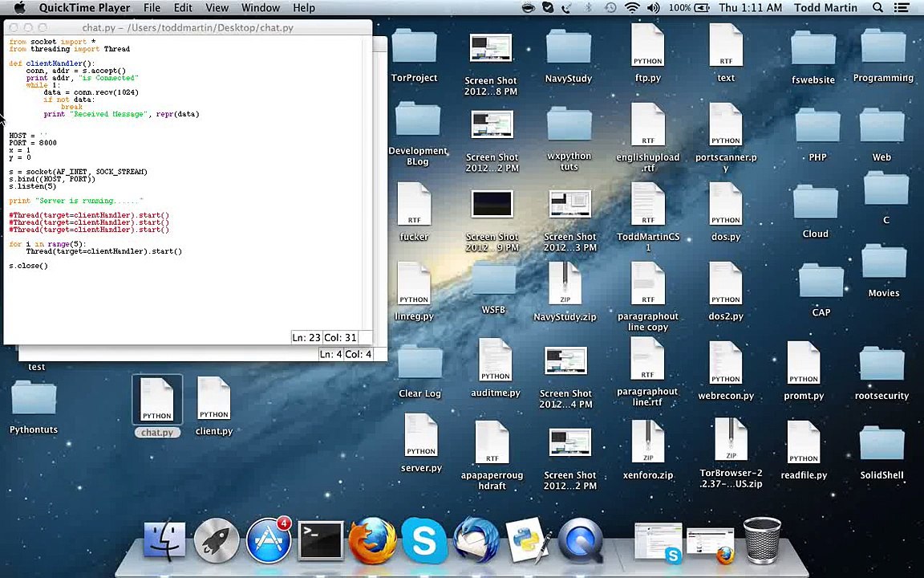This screenshot has height=578, width=924.
Task: Click the volume speaker icon in menu bar
Action: [x=653, y=8]
